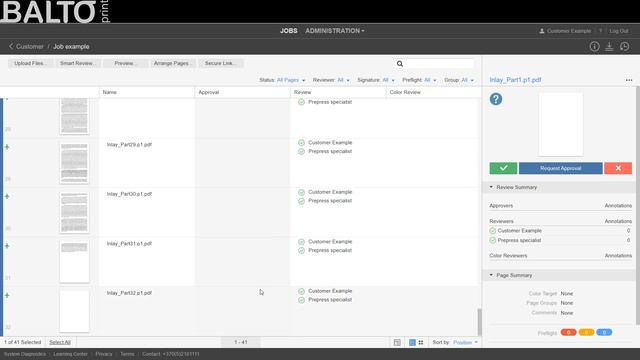Click green status icon for Inlay_Part31.p1.pdf row
Screen dimensions: 640x360
tap(7, 246)
